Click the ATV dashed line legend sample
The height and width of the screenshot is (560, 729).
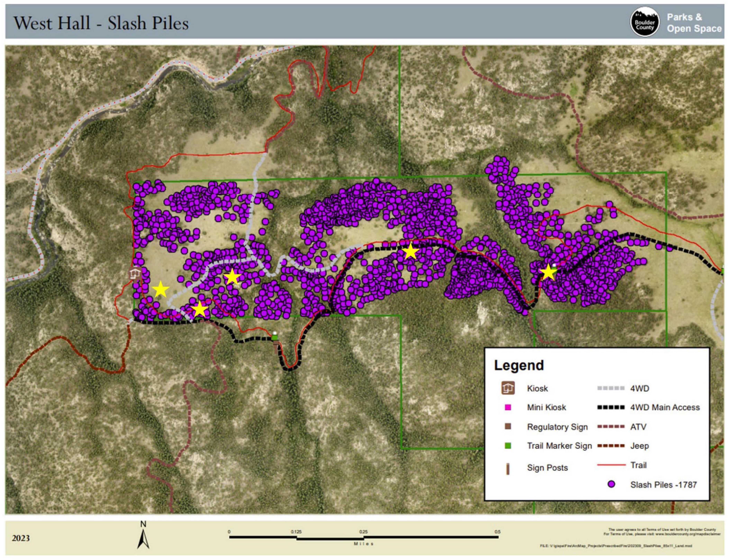pos(610,427)
